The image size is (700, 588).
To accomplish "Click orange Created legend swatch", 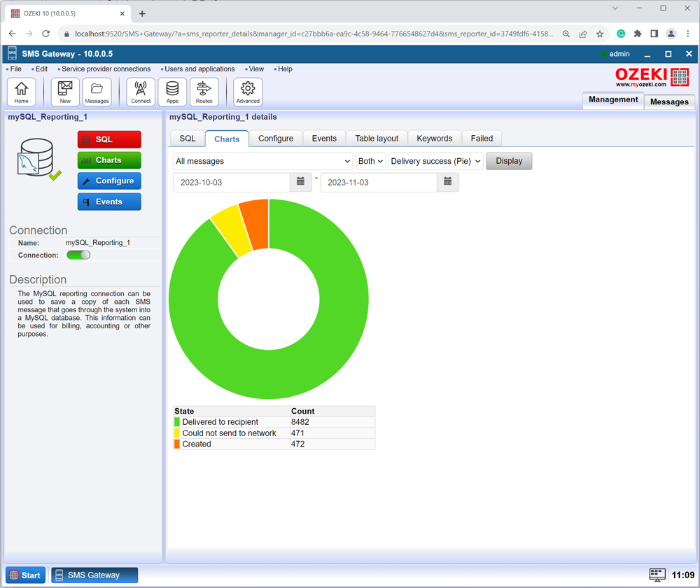I will [x=177, y=444].
